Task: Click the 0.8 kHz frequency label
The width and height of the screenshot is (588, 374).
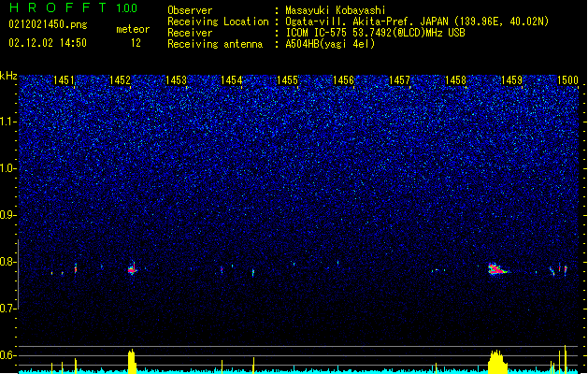Action: [8, 262]
